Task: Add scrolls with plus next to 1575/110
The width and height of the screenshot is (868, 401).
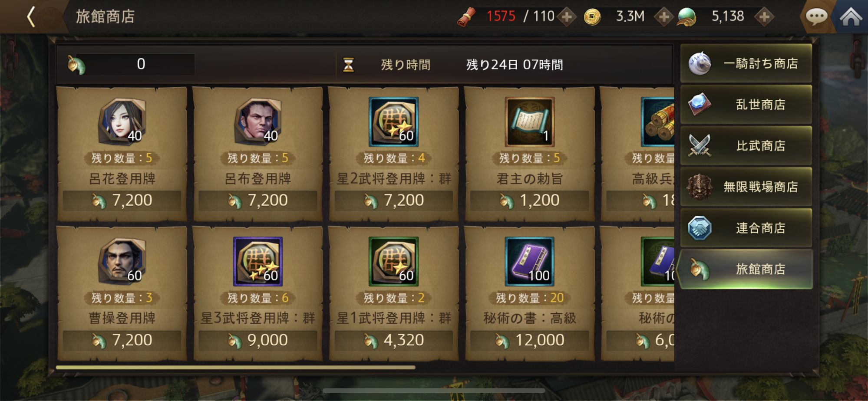Action: [567, 17]
